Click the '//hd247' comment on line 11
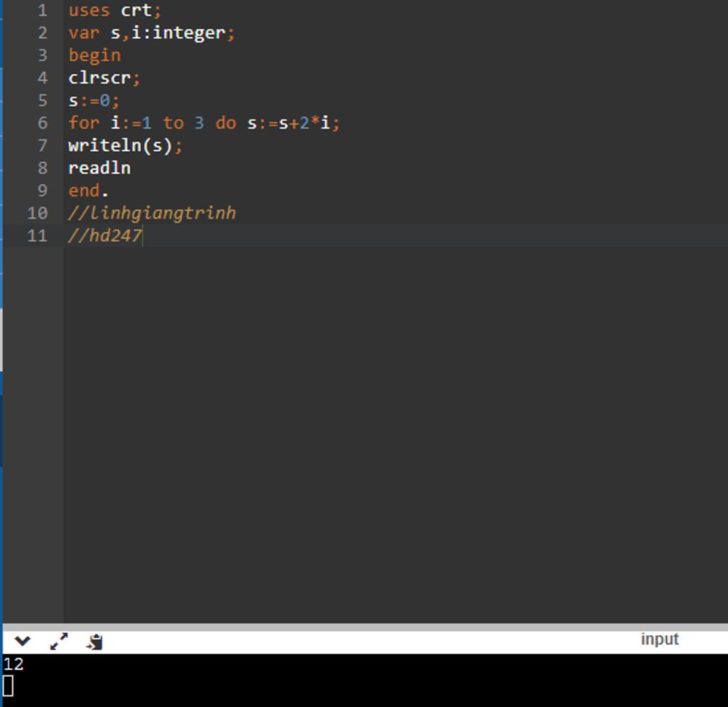The width and height of the screenshot is (728, 707). (x=105, y=236)
